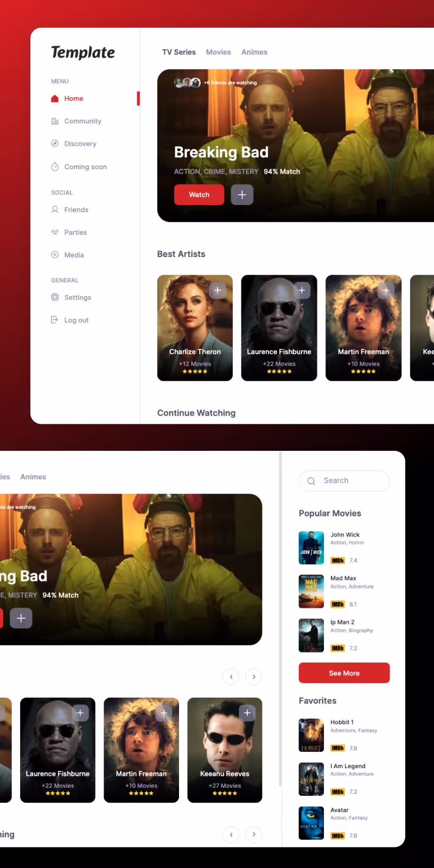Click plus on Martin Freeman card in bottom window
The image size is (434, 868).
[x=164, y=713]
